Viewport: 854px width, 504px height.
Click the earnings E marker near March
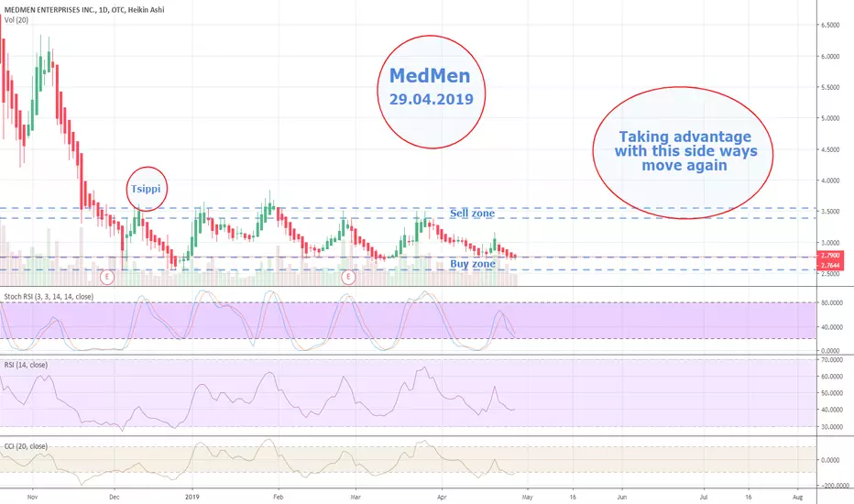pos(348,278)
